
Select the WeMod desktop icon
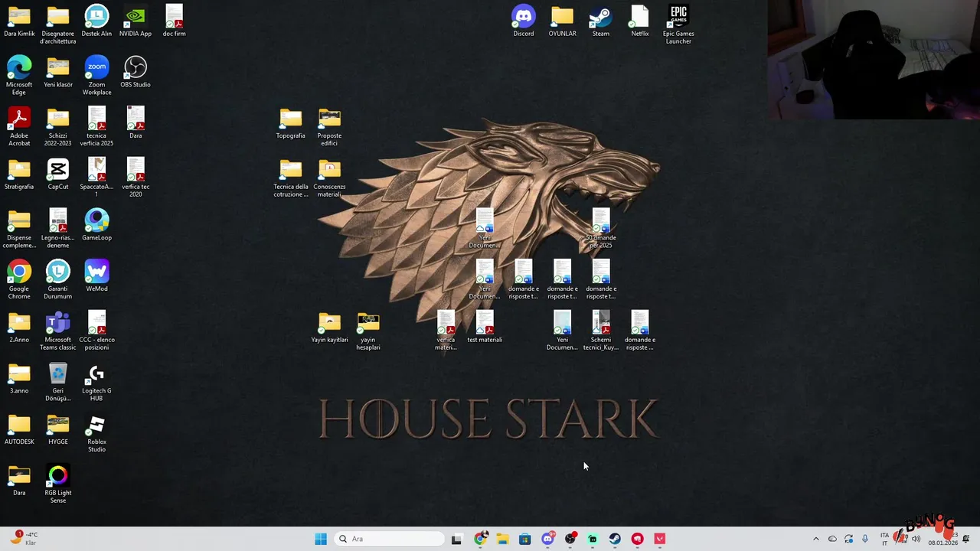96,276
